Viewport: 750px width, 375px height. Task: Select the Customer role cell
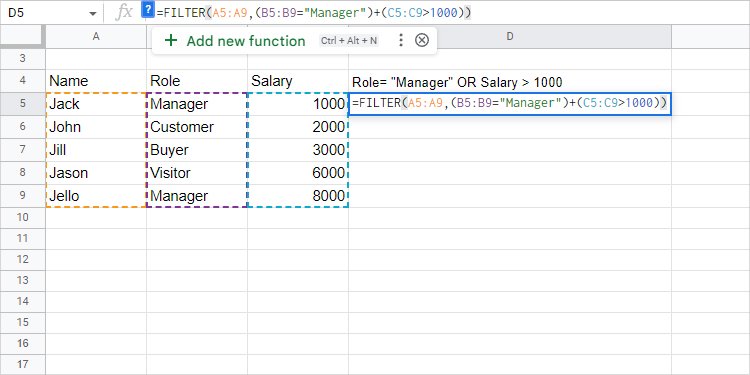pos(197,127)
